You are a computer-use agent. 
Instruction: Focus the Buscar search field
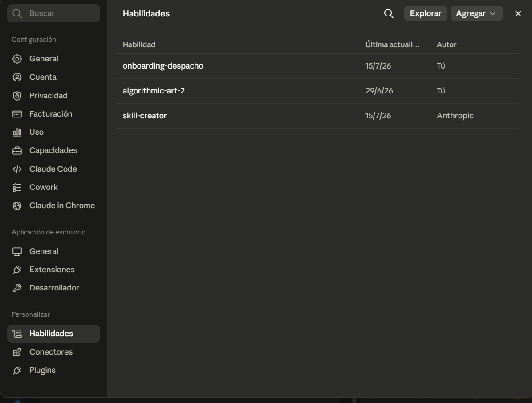(x=53, y=13)
